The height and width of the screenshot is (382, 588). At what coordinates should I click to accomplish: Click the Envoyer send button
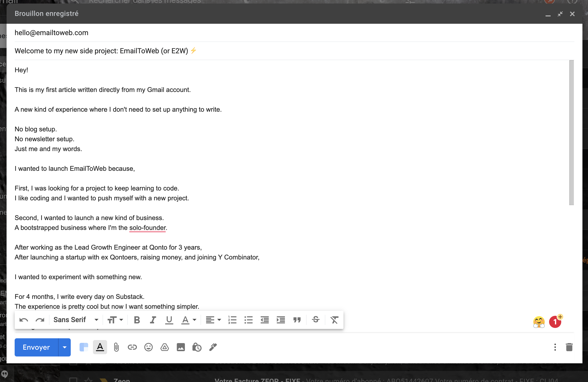(36, 347)
